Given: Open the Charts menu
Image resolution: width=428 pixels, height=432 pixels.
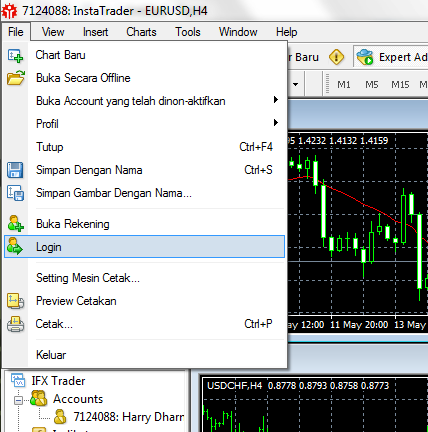Looking at the screenshot, I should [141, 32].
